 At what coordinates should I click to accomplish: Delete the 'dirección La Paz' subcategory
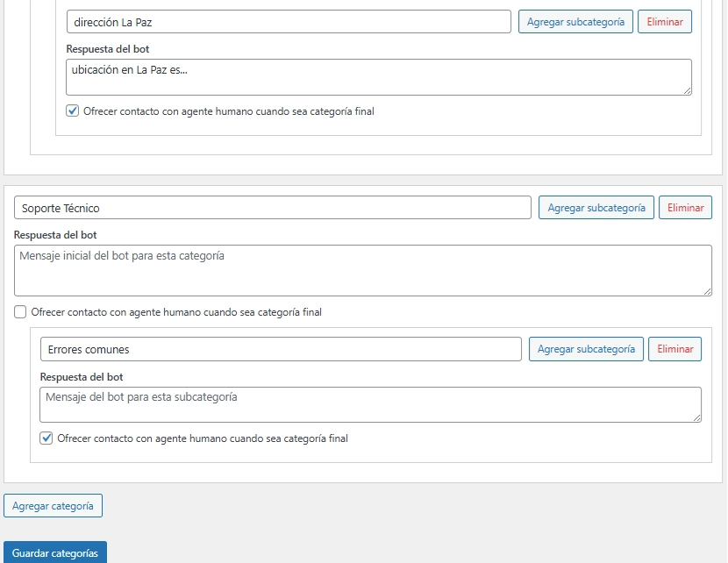click(x=665, y=22)
